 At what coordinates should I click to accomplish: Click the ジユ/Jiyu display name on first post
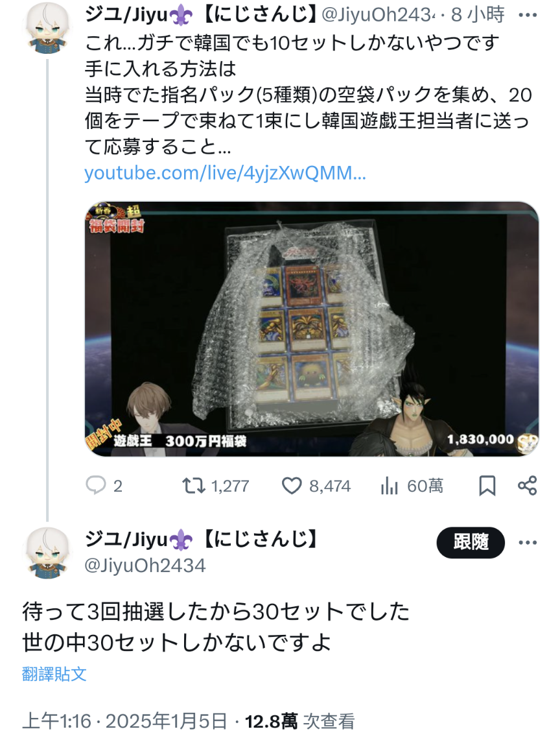pyautogui.click(x=202, y=15)
